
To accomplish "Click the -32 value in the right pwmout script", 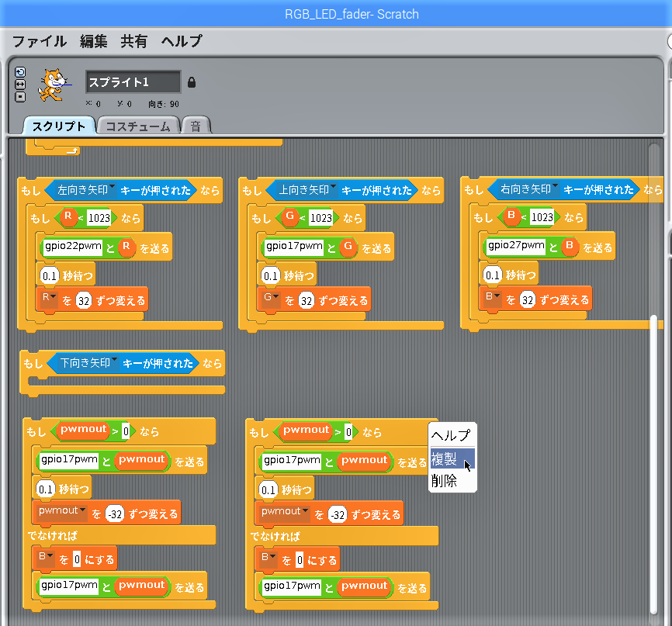I will [x=338, y=515].
